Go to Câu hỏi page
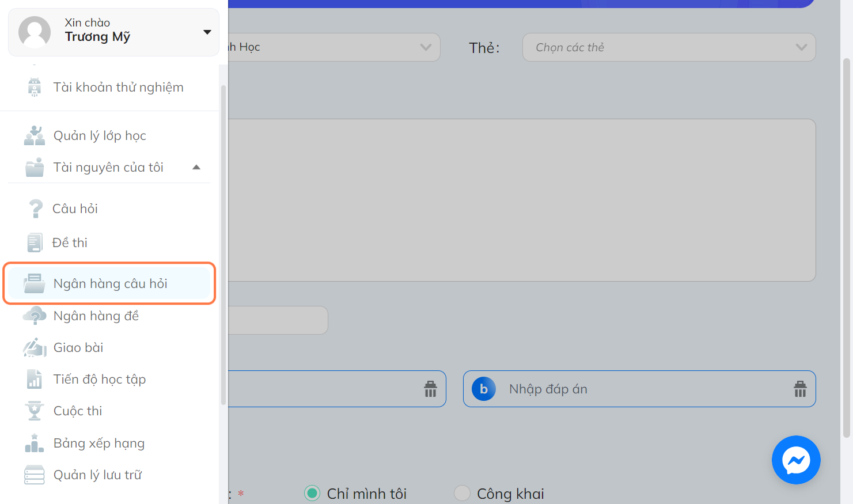 pyautogui.click(x=75, y=209)
